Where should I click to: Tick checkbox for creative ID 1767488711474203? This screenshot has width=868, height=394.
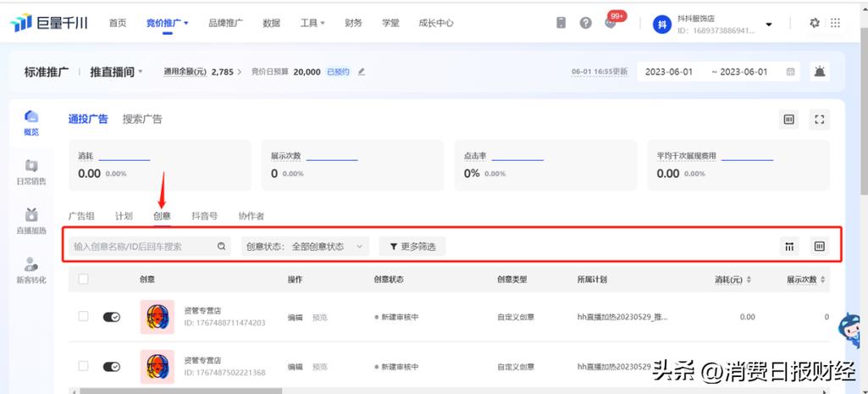click(83, 316)
